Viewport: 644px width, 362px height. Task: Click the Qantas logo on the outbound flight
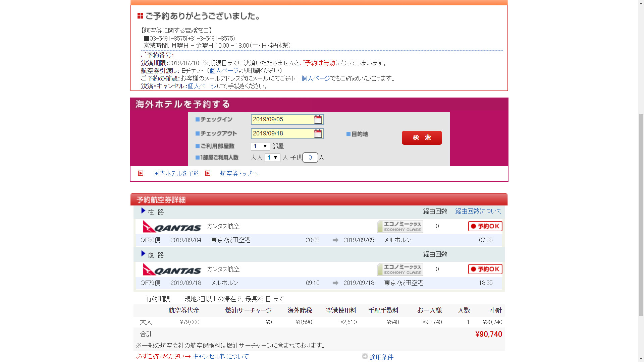point(172,227)
